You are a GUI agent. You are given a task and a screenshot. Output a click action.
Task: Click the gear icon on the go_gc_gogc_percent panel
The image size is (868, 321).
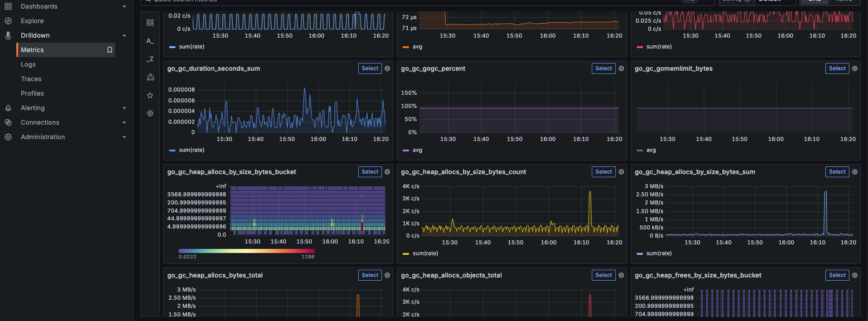pos(621,68)
